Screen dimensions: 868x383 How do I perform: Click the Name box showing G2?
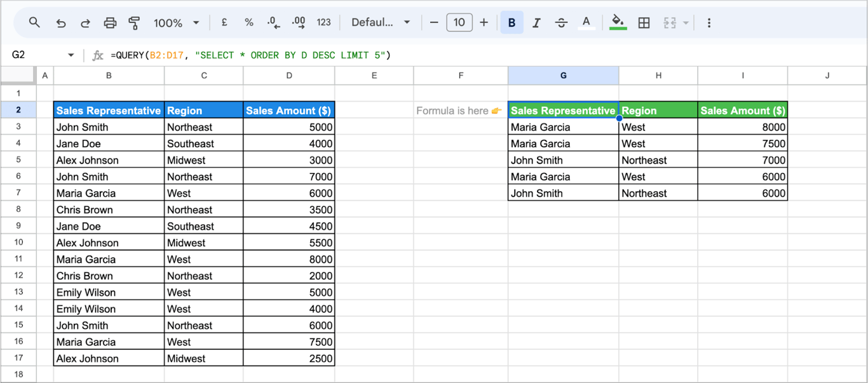(38, 55)
